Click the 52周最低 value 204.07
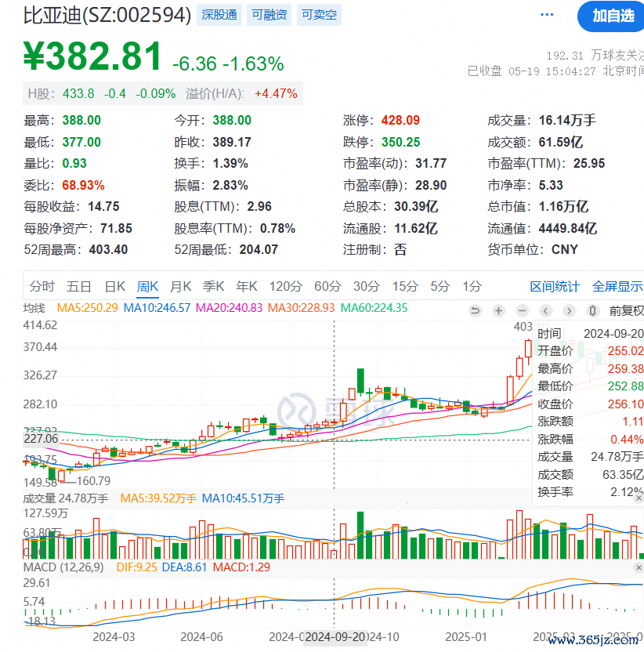The height and width of the screenshot is (652, 644). pos(259,249)
